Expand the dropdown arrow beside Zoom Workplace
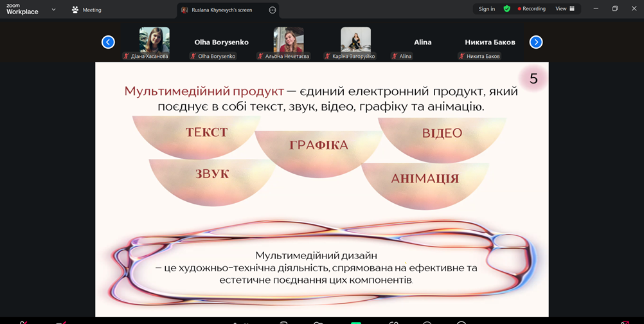This screenshot has width=644, height=324. [x=53, y=10]
